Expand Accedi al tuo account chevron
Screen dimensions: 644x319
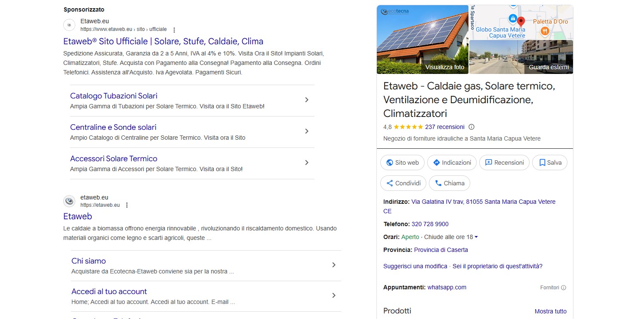click(x=334, y=295)
